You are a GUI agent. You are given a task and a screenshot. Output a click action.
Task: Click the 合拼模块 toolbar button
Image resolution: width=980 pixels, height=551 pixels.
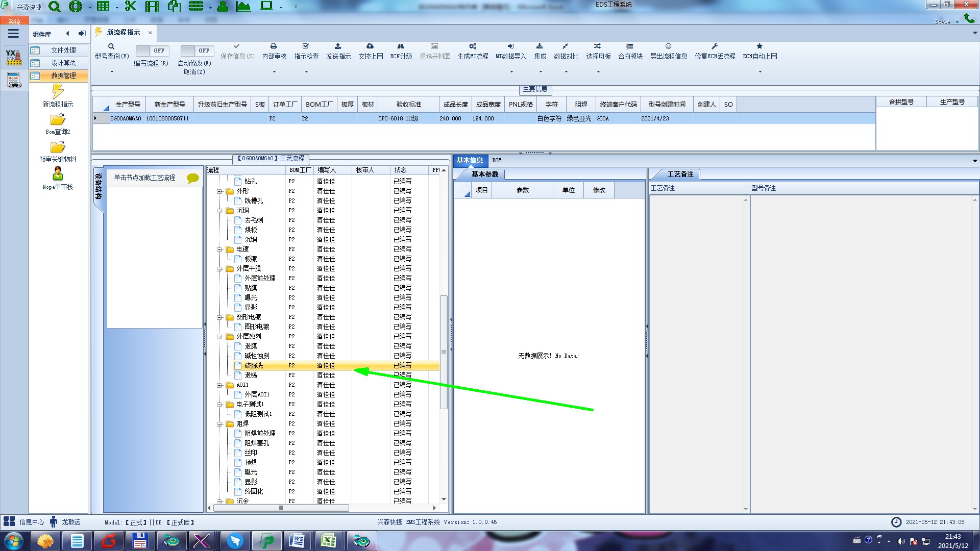coord(630,51)
